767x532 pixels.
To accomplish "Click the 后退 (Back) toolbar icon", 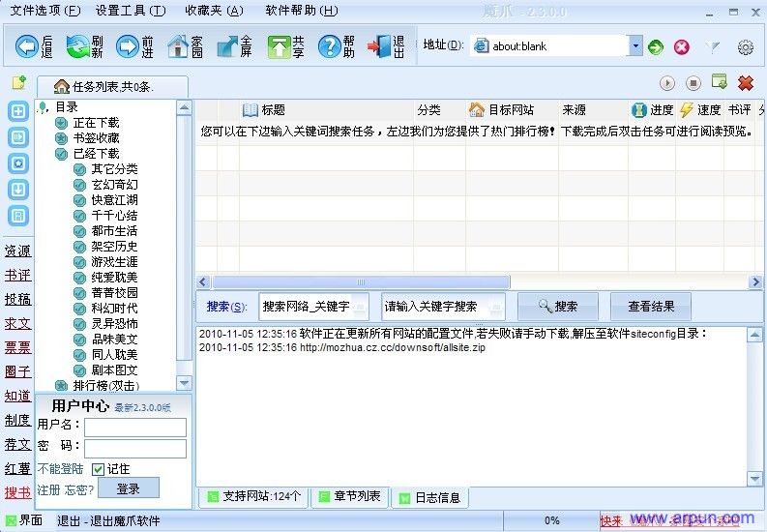I will (x=35, y=45).
